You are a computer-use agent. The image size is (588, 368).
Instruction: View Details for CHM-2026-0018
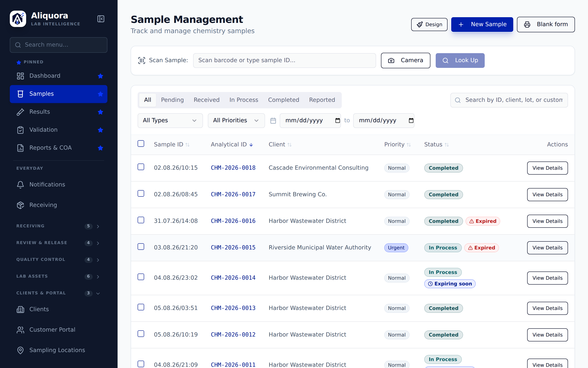pos(547,168)
